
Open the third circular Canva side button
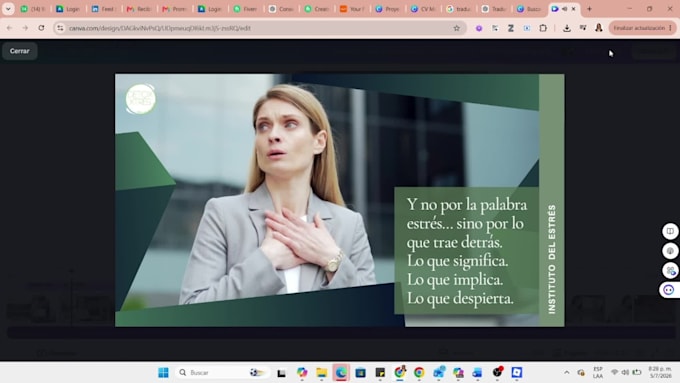pyautogui.click(x=670, y=271)
